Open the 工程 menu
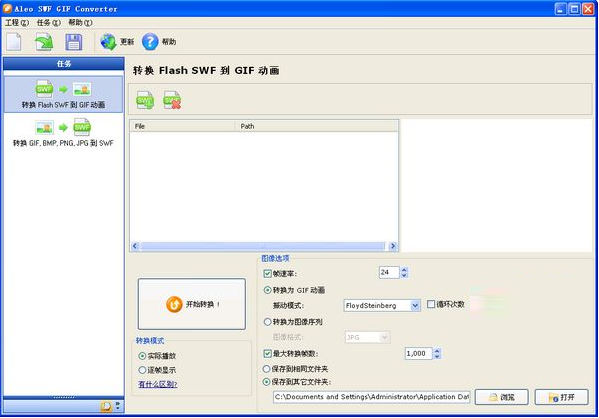 (x=17, y=23)
